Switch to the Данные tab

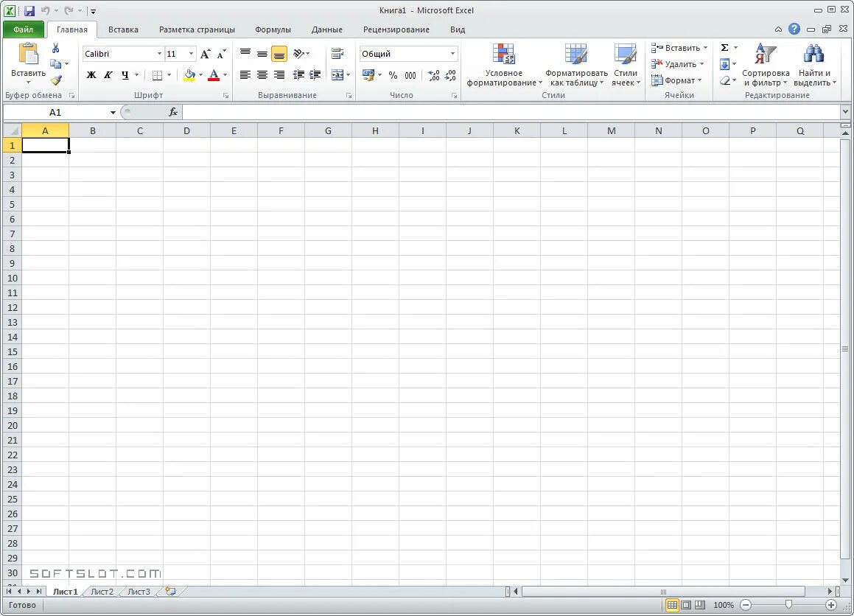coord(326,29)
